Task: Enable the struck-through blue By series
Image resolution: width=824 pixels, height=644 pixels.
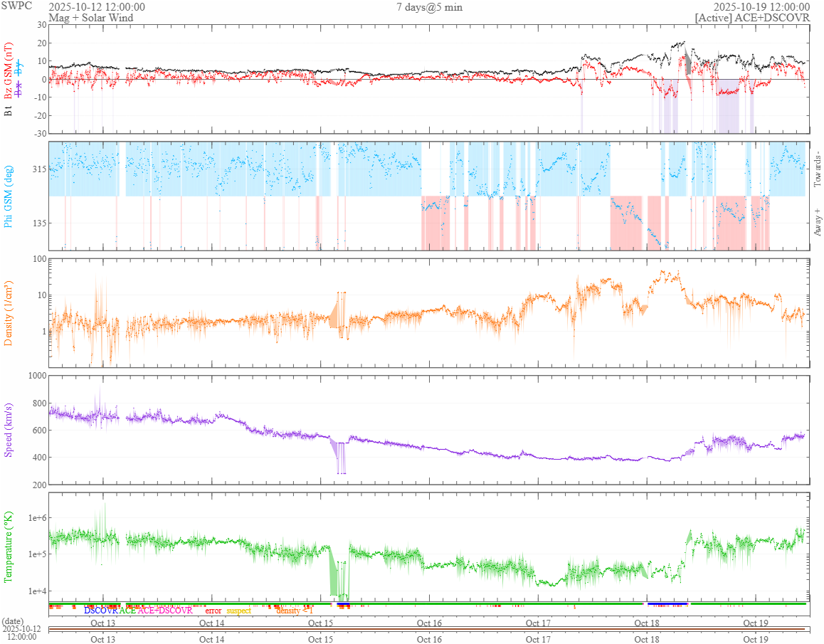Action: click(x=19, y=68)
